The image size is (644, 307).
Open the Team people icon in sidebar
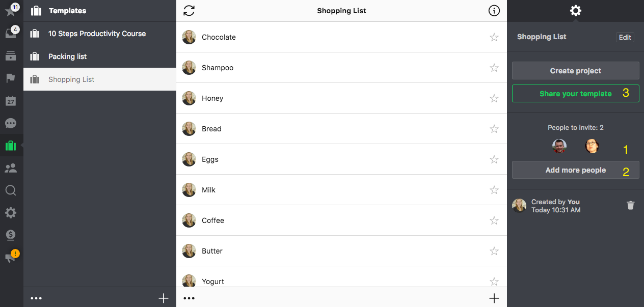click(x=11, y=168)
